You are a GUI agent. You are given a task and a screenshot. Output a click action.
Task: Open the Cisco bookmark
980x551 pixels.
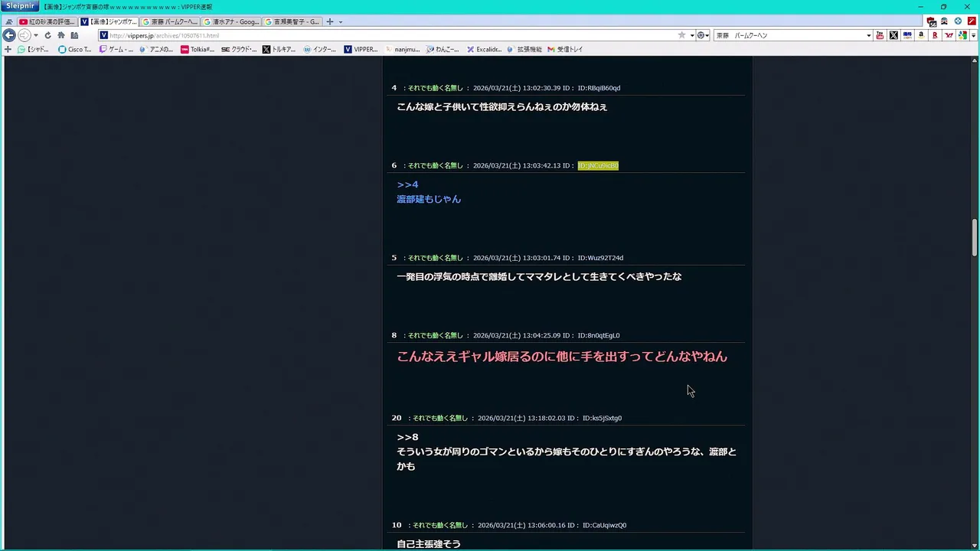75,49
